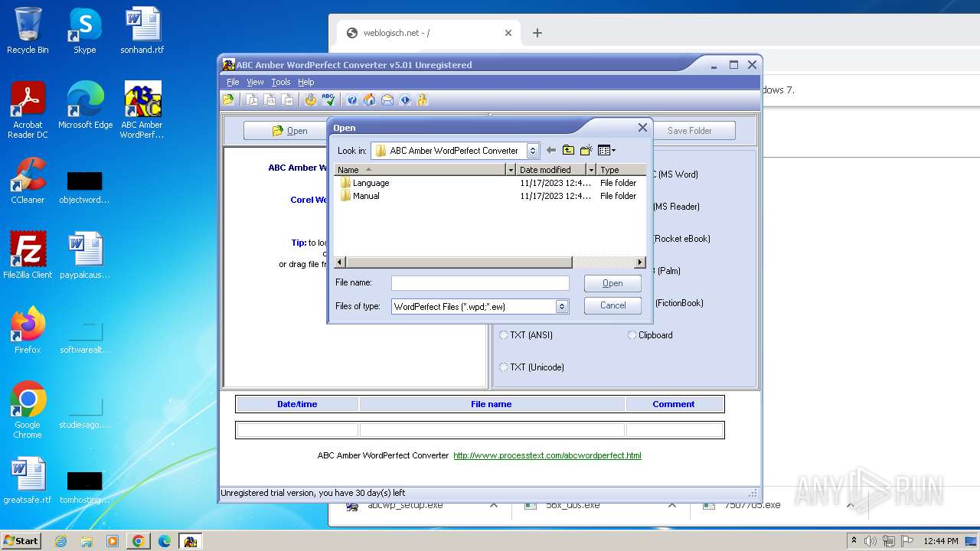Open the File menu
The width and height of the screenshot is (980, 551).
pos(233,82)
